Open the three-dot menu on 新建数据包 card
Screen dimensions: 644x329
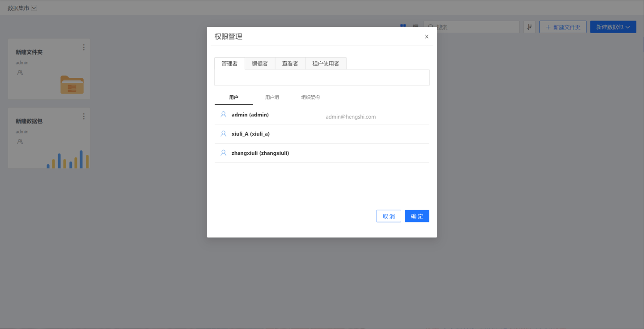[x=84, y=116]
